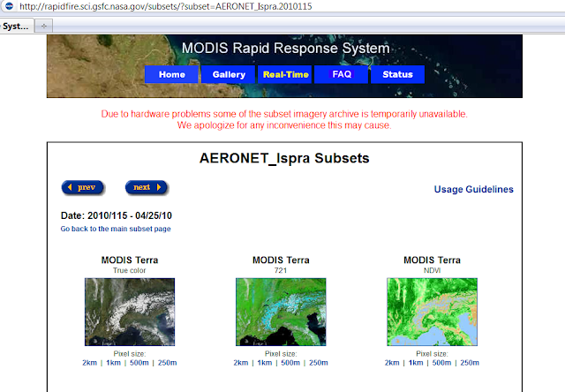Go to next date with next button

147,187
